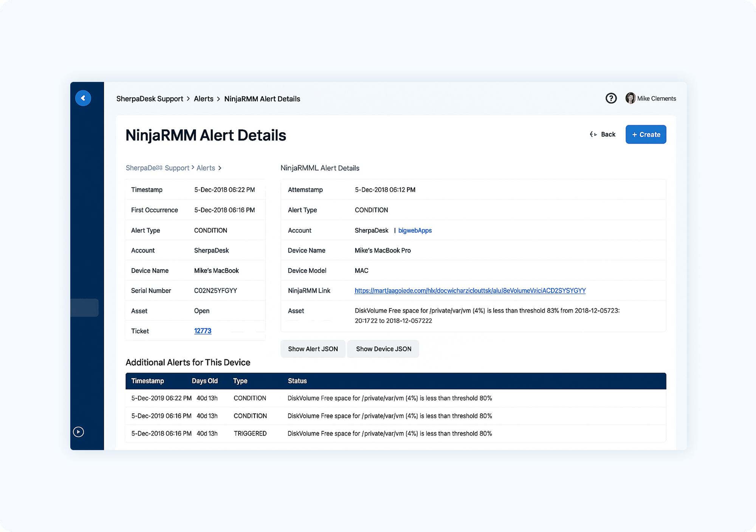
Task: Click NinjaRMML Alert Details section label
Action: [320, 168]
